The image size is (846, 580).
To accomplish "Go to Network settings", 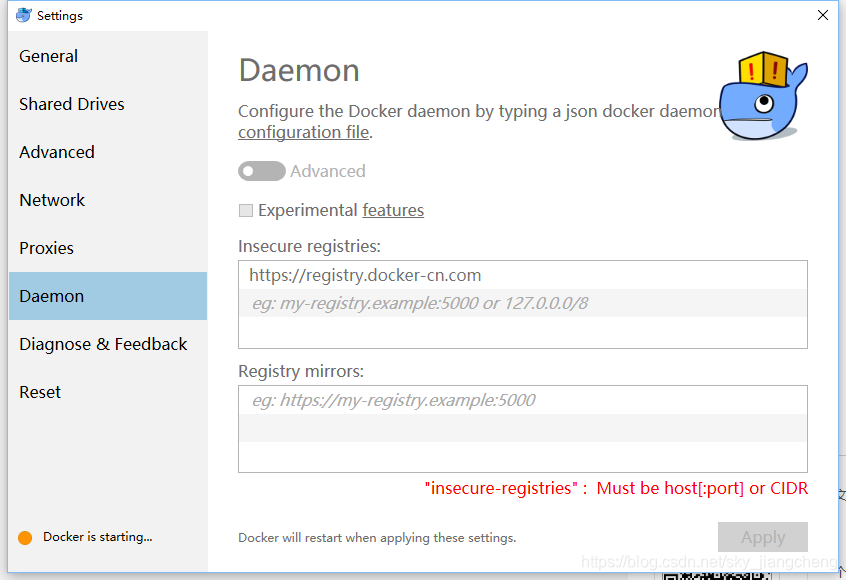I will click(x=108, y=200).
